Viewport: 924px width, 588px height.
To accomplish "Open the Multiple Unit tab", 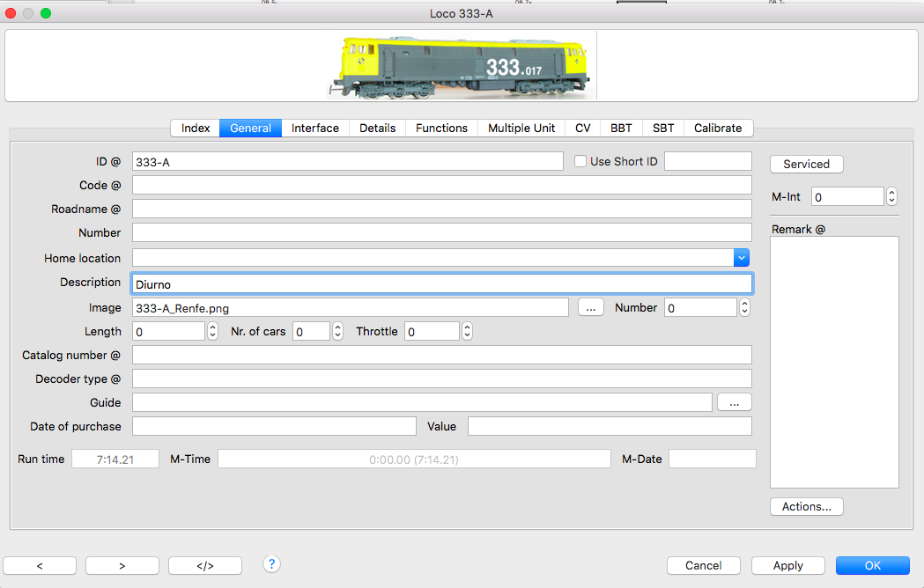I will [521, 128].
